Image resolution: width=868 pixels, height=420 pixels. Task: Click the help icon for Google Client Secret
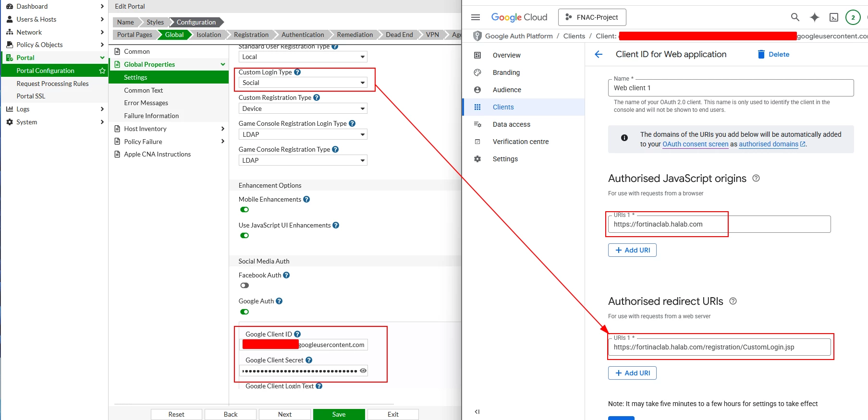309,360
